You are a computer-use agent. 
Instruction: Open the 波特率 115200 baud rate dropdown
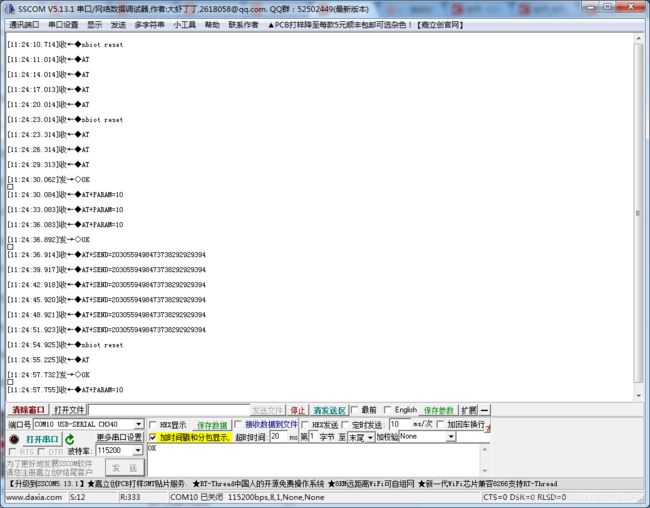(x=138, y=451)
